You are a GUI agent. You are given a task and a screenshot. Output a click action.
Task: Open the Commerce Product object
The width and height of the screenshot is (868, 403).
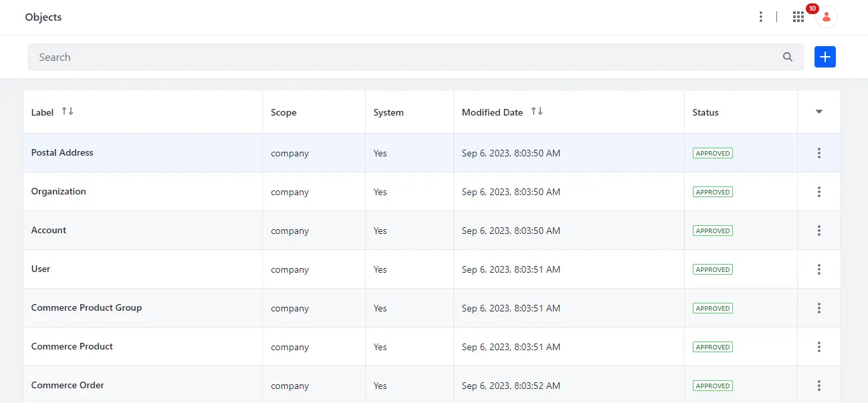click(72, 346)
